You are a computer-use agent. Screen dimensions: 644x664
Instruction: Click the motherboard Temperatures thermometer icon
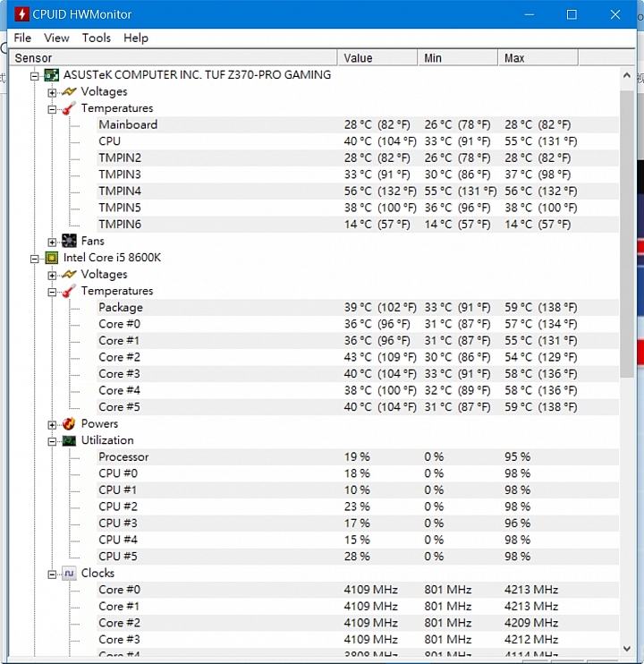(x=69, y=108)
